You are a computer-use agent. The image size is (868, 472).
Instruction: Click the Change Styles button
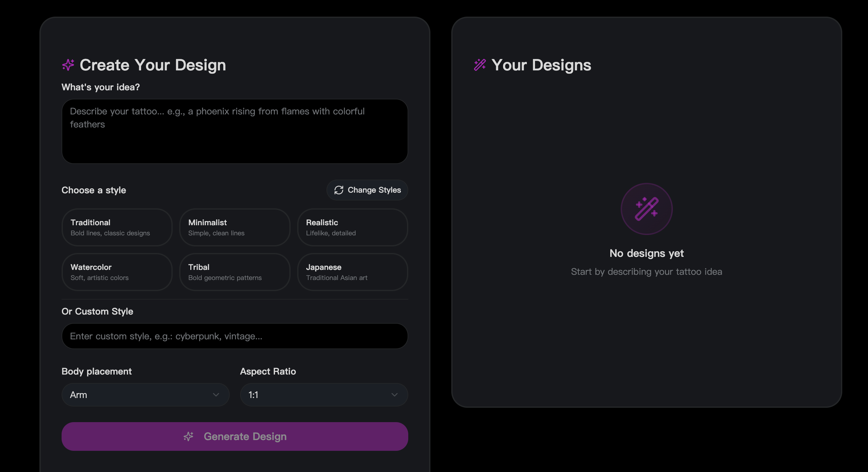[367, 190]
